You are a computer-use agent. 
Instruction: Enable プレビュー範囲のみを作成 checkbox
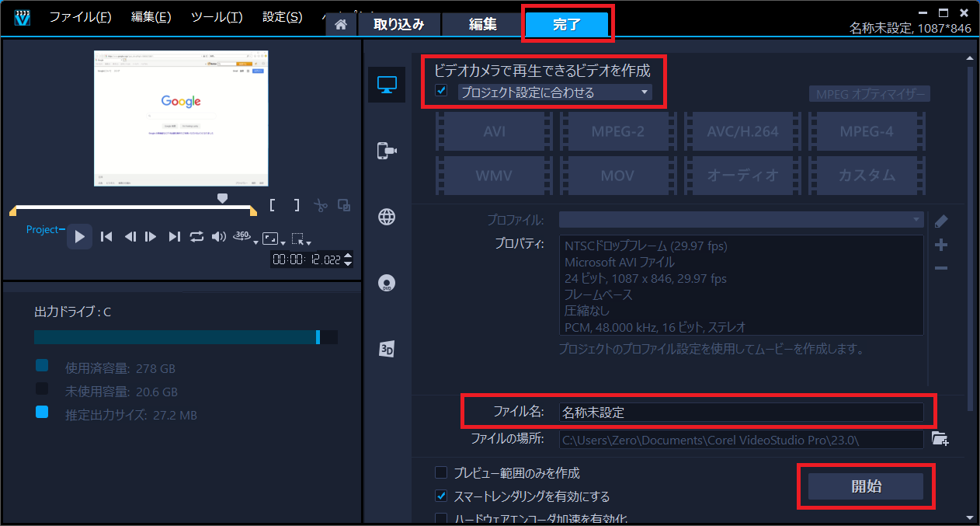[441, 472]
